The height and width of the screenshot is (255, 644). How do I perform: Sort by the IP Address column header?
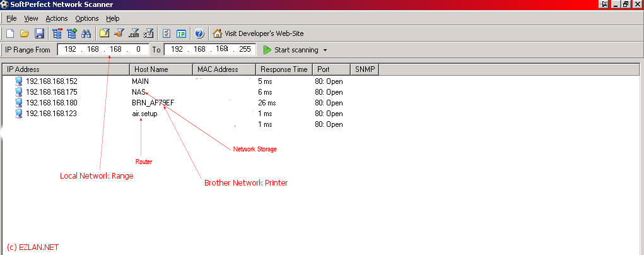[x=66, y=69]
